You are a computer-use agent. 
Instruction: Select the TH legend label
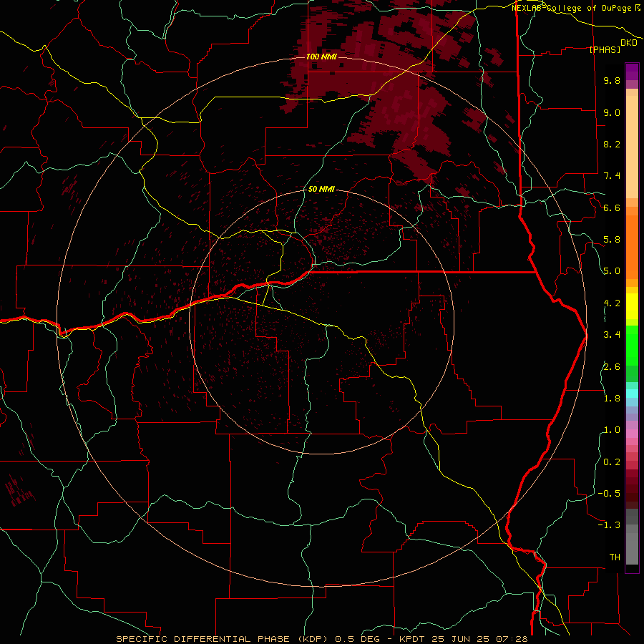tap(615, 557)
